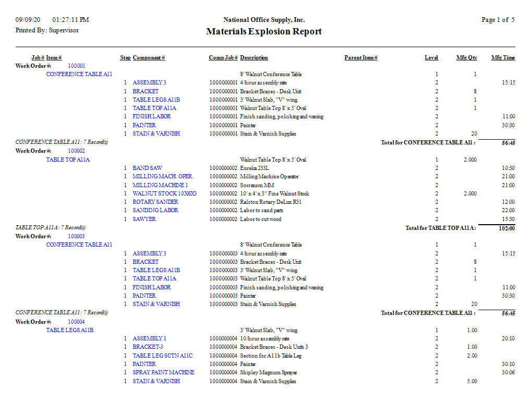Select the SANDING LABOR component link
The image size is (532, 404).
coord(155,211)
